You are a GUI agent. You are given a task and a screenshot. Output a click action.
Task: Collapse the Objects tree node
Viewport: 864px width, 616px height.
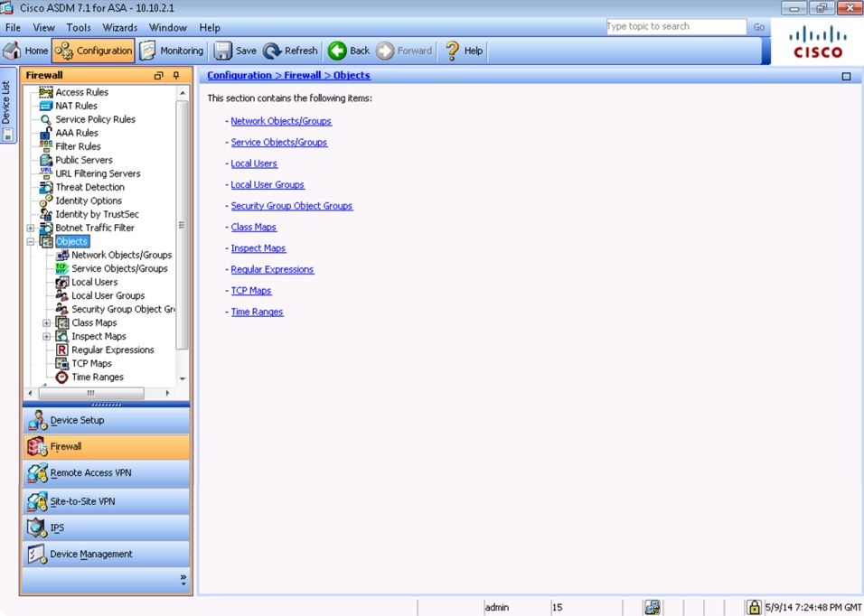point(31,241)
